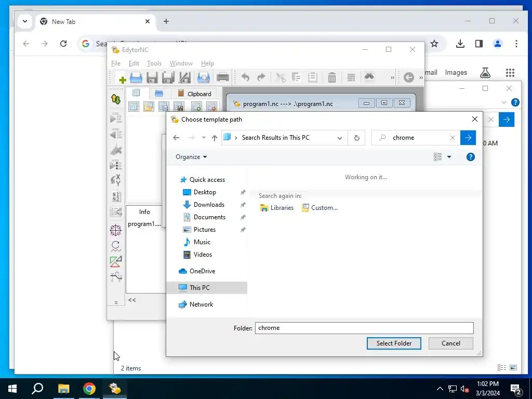The width and height of the screenshot is (532, 399).
Task: Redo edit in EdytorNC toolbar
Action: tap(261, 78)
